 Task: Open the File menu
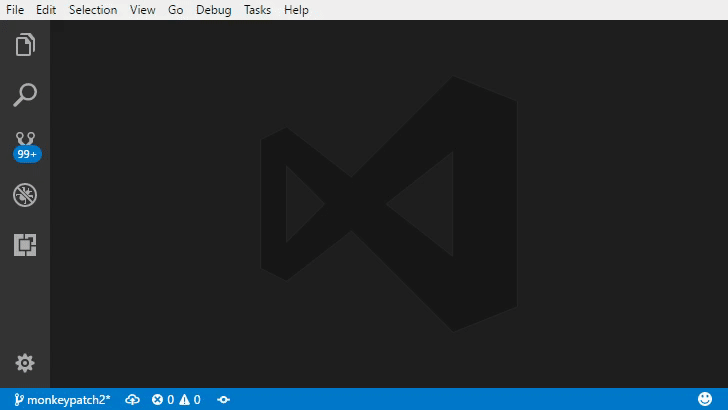click(15, 10)
